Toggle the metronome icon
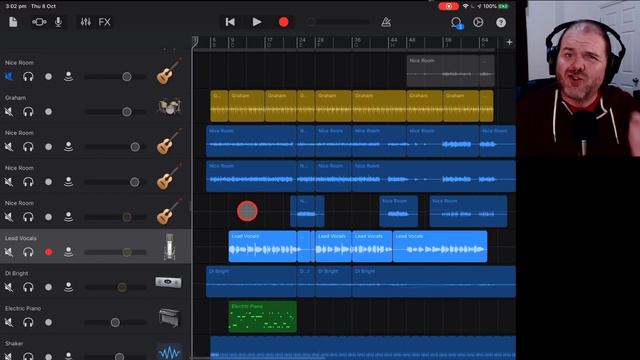This screenshot has width=640, height=360. coord(386,22)
